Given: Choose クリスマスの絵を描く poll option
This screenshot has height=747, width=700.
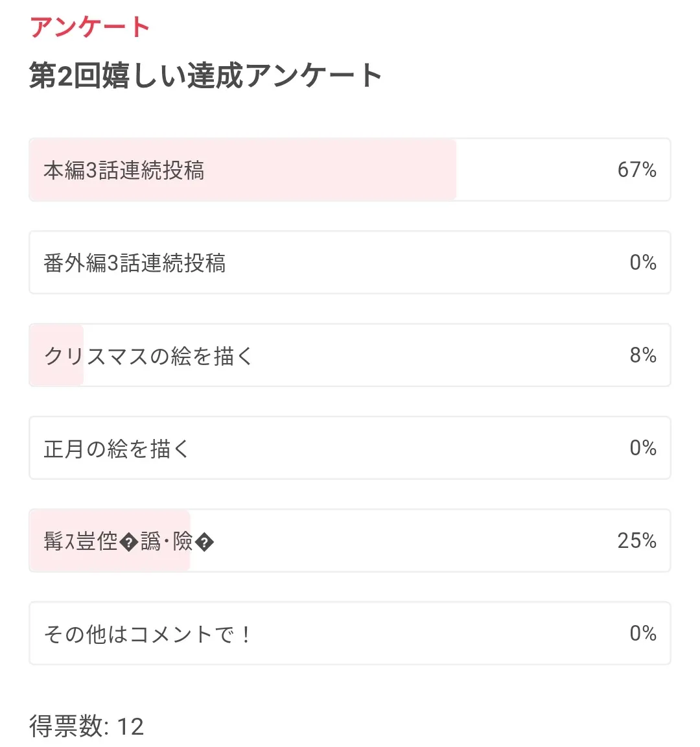Looking at the screenshot, I should [x=148, y=356].
